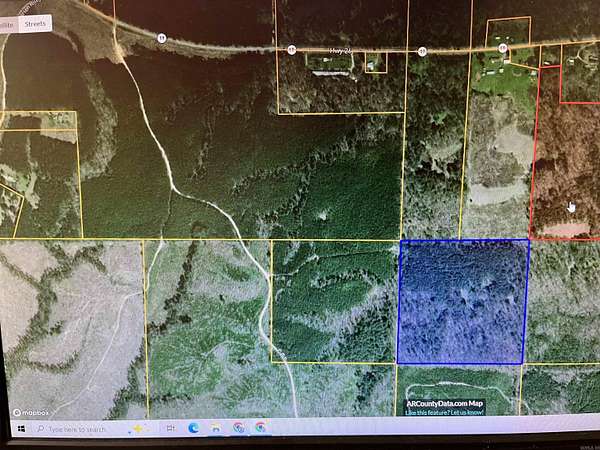
Task: Open the Windows Start menu
Action: 21,429
